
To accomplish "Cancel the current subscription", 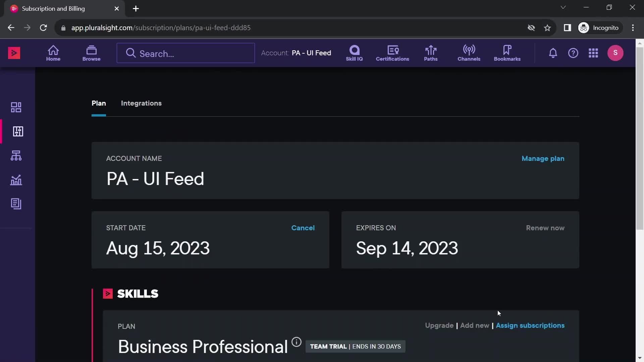I will coord(303,228).
